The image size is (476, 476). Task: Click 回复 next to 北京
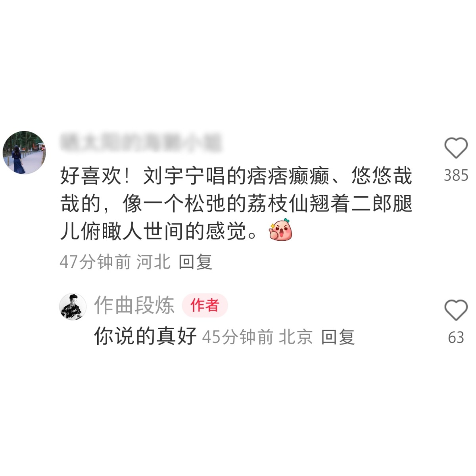coord(338,337)
